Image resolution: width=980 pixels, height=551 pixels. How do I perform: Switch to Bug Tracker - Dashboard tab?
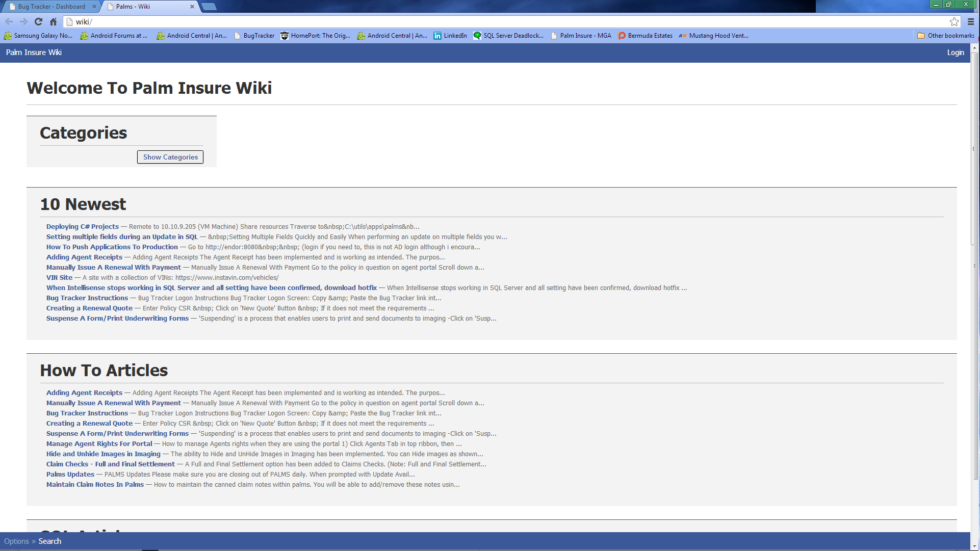(51, 7)
